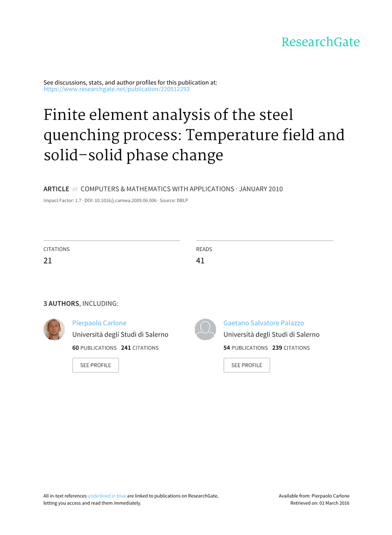
Task: Click the citations count of 21
Action: click(48, 261)
